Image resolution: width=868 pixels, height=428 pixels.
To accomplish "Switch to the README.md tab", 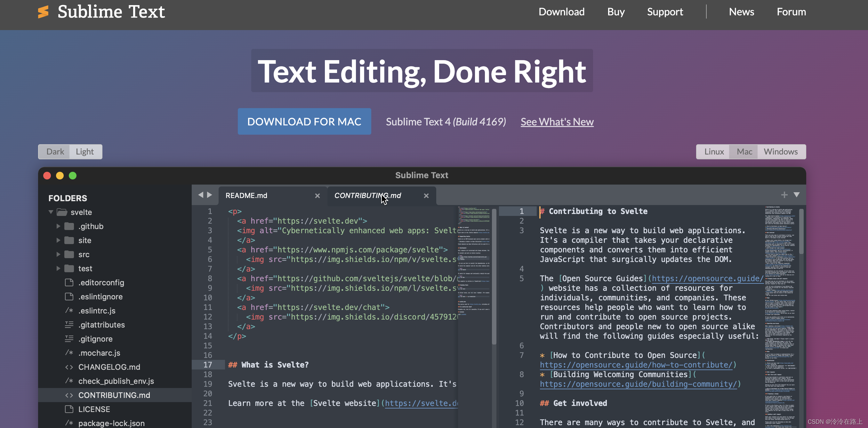I will (272, 196).
